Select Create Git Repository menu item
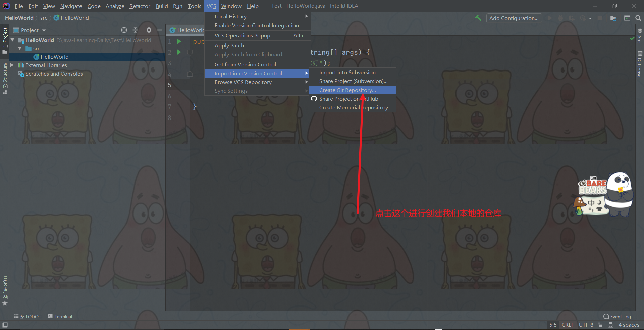Image resolution: width=644 pixels, height=330 pixels. (x=353, y=90)
